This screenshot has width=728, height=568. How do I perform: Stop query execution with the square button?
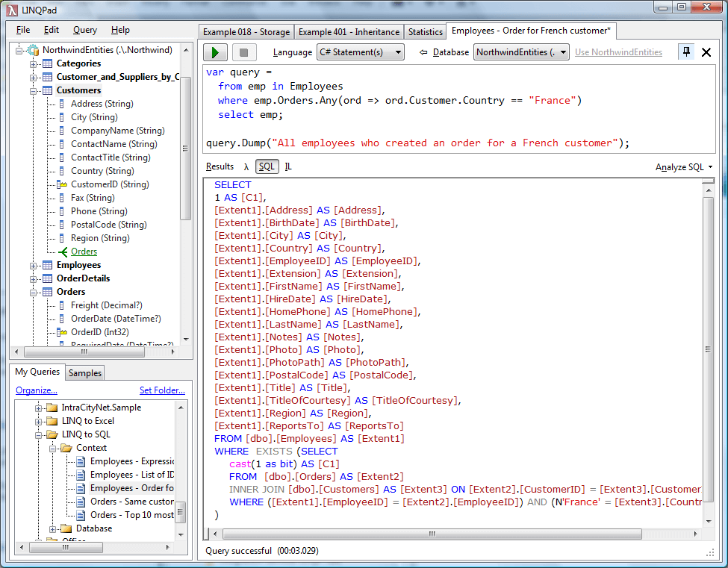(243, 52)
